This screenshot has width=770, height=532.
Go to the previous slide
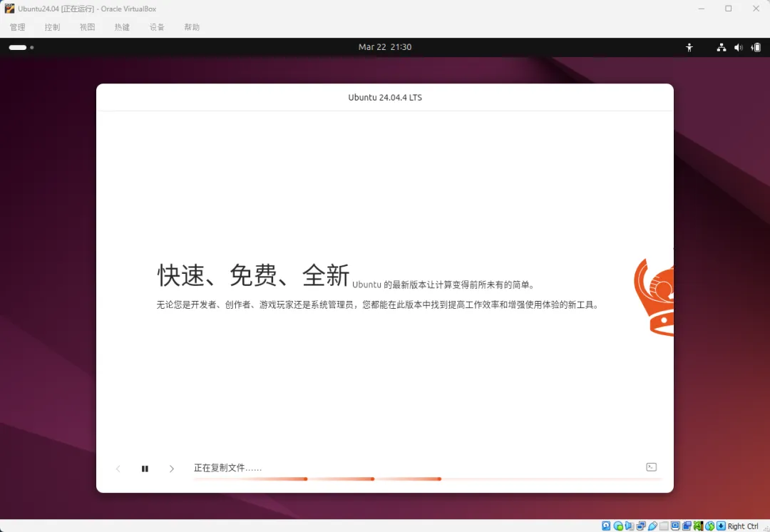pyautogui.click(x=118, y=469)
